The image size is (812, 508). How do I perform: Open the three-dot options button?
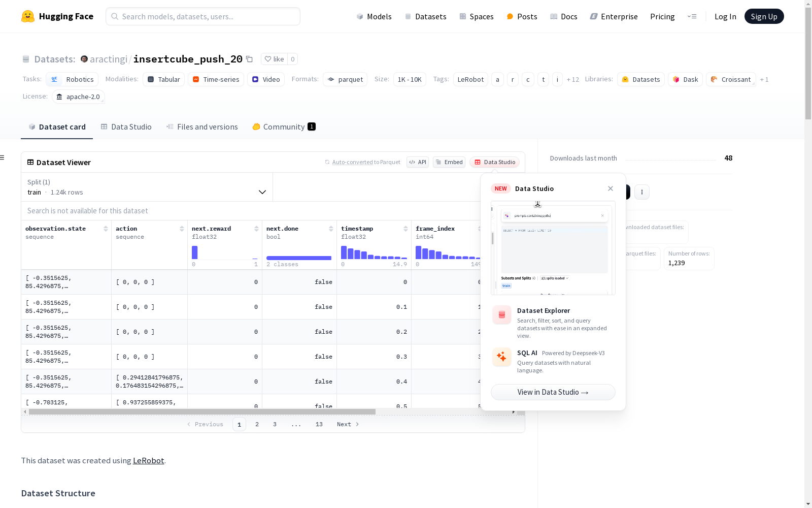(x=642, y=192)
